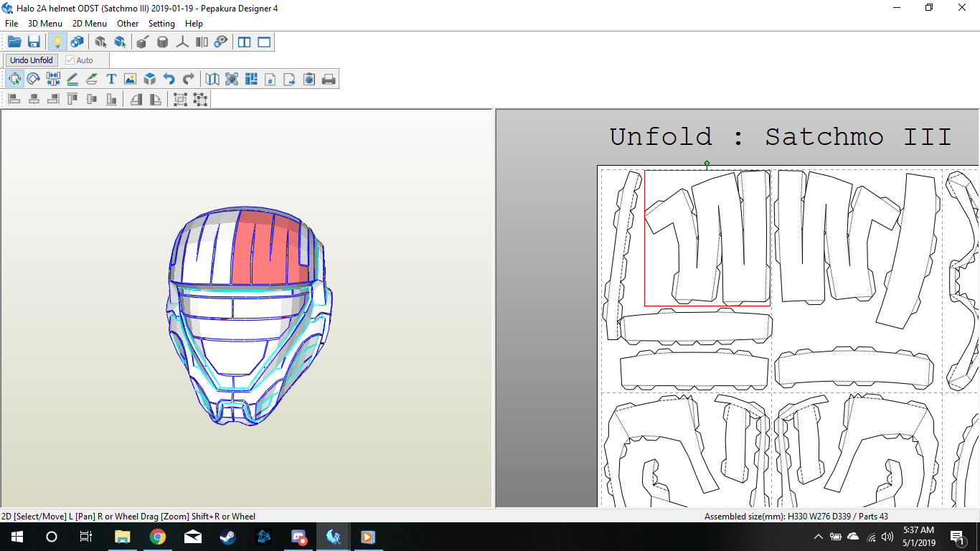Image resolution: width=980 pixels, height=551 pixels.
Task: Pick the Edit Flaps pencil tool
Action: click(72, 79)
